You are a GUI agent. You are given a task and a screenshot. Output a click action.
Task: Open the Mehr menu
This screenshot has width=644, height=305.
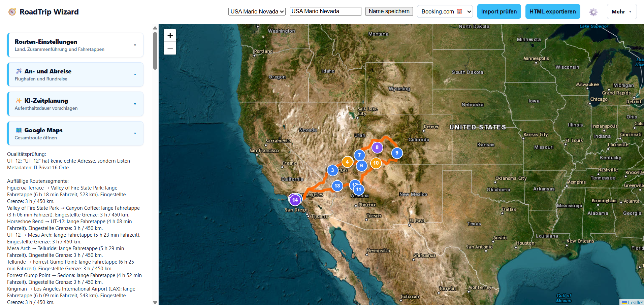[x=622, y=11]
